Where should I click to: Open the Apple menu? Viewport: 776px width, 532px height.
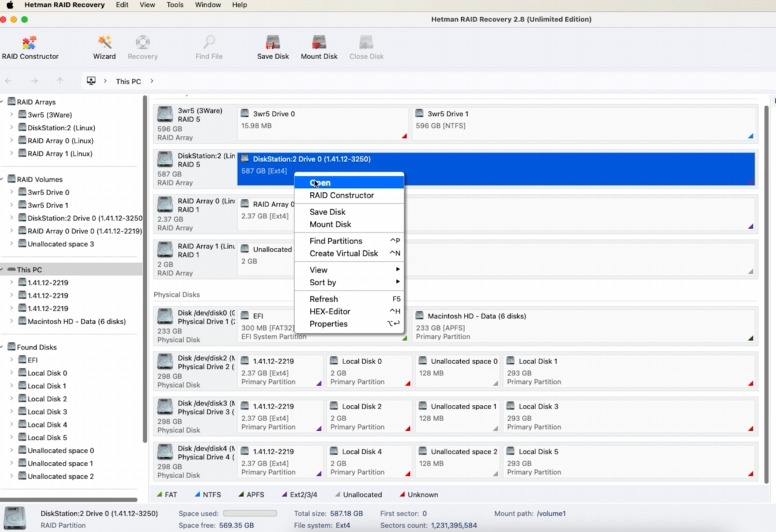click(10, 5)
